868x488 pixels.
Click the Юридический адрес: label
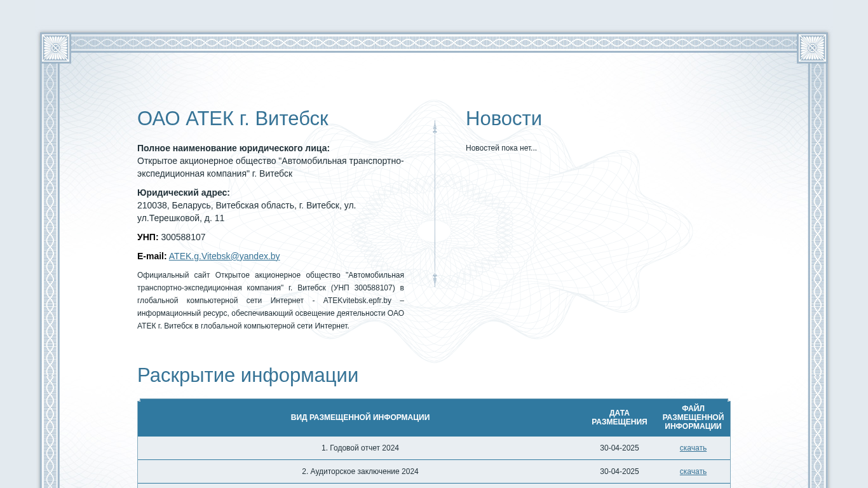tap(184, 193)
